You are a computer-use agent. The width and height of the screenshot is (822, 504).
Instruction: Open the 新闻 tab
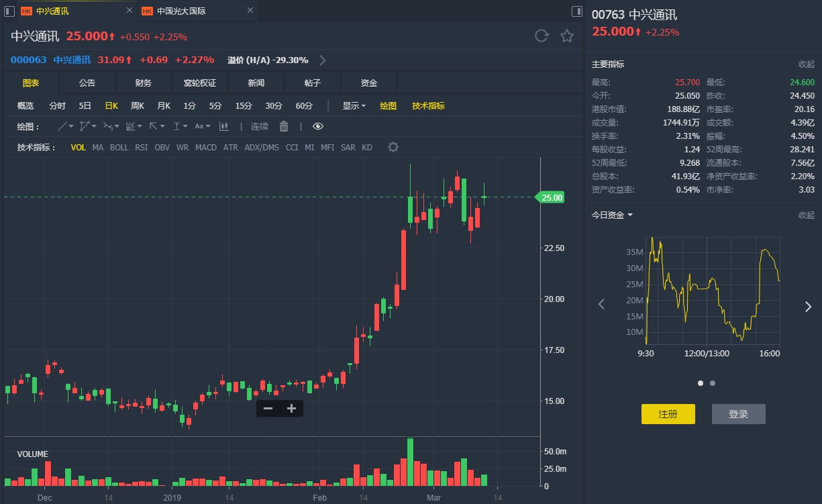(256, 83)
